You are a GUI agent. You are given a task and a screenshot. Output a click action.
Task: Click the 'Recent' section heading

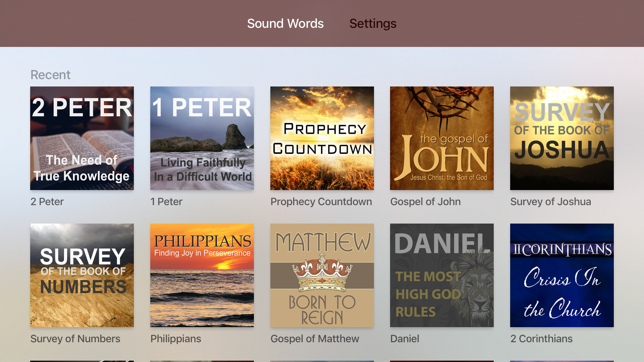click(50, 75)
